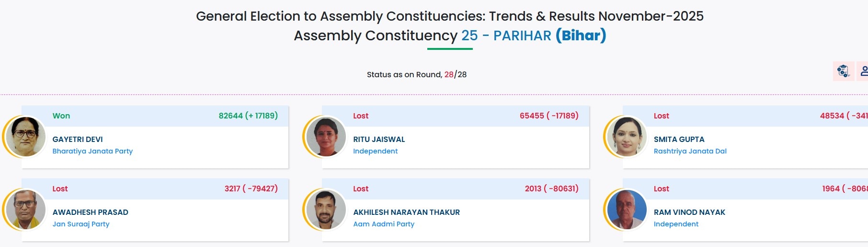Click the 25 - PARIHAR constituency title
The image size is (868, 247).
[x=506, y=35]
